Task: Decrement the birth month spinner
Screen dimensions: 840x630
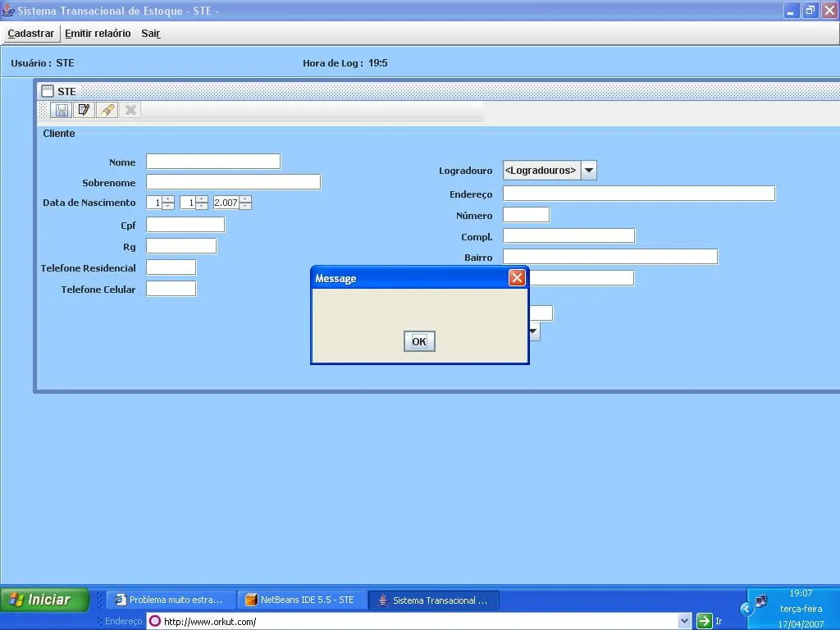Action: point(202,206)
